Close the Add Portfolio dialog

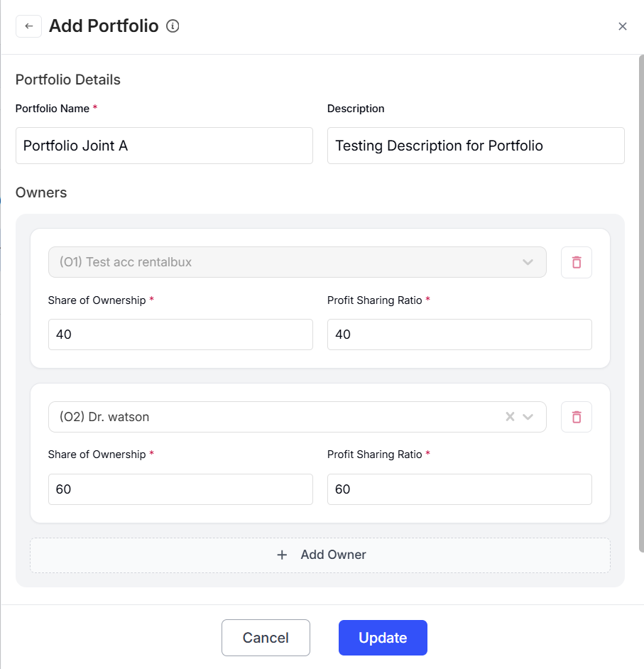623,26
